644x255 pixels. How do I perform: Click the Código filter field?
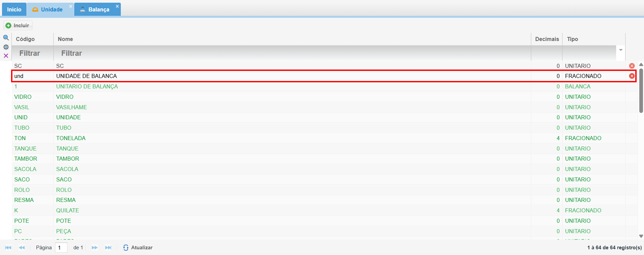[x=33, y=53]
